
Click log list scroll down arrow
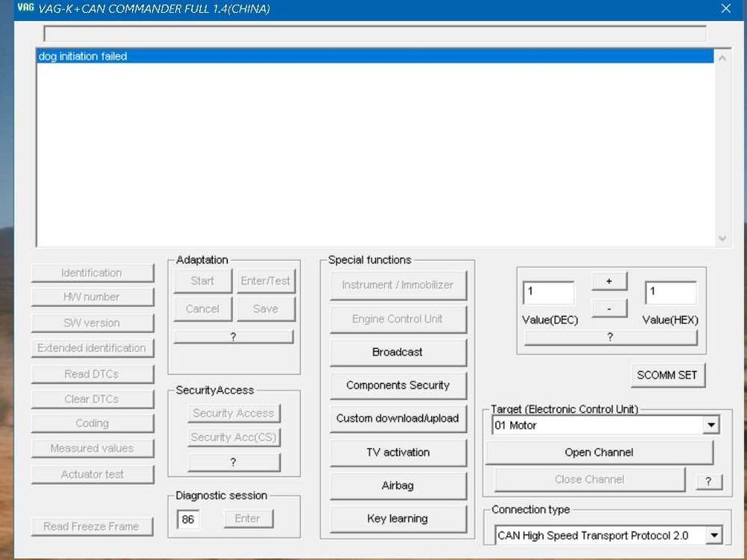coord(722,238)
